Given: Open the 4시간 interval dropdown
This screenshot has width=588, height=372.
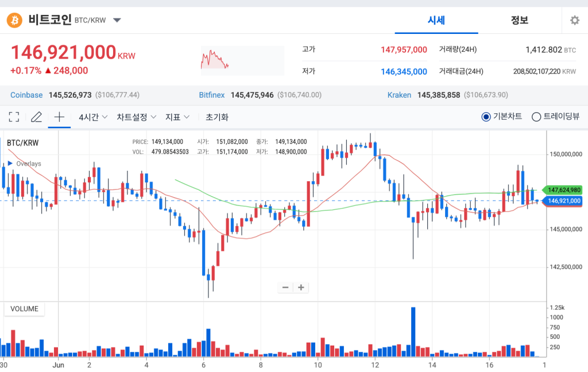Looking at the screenshot, I should 93,117.
